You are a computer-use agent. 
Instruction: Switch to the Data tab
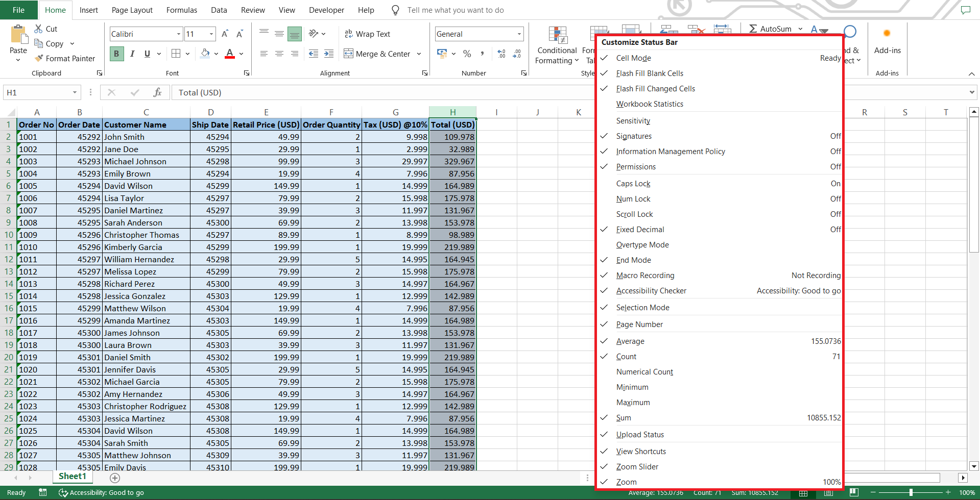point(219,10)
